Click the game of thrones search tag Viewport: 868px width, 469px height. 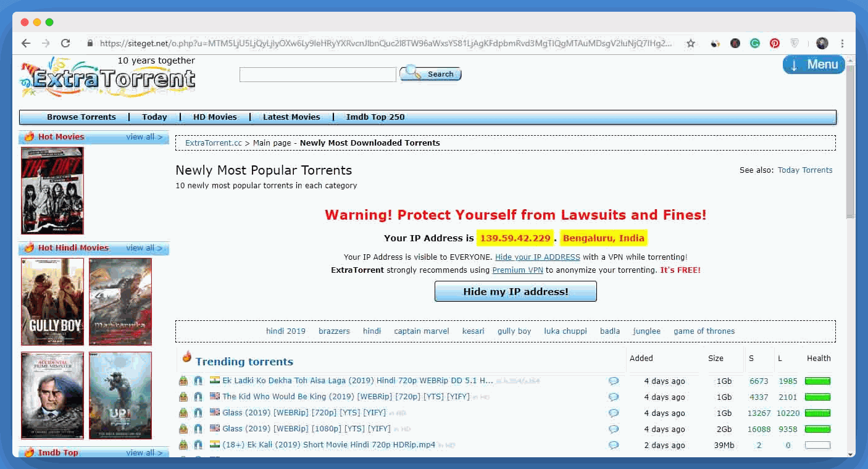(x=704, y=331)
